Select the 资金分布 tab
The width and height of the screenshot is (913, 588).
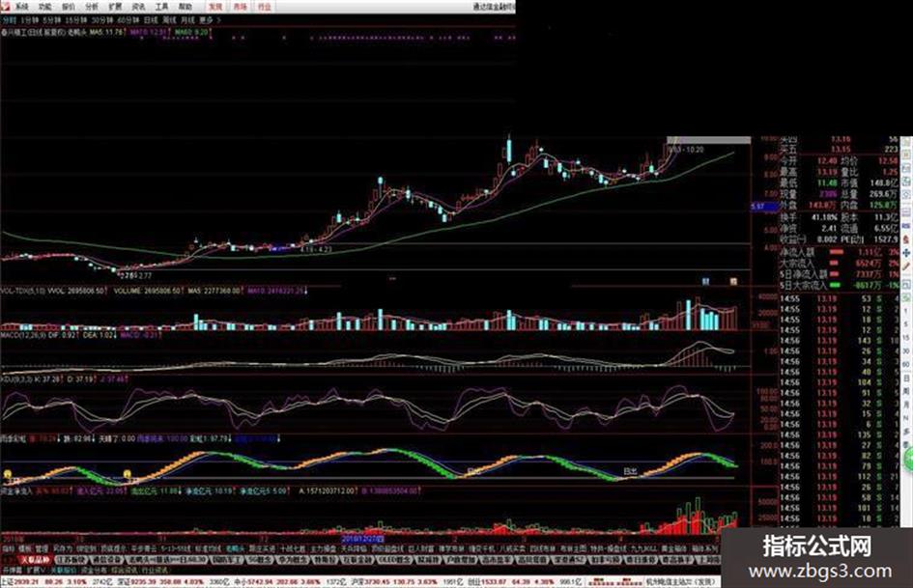click(x=92, y=570)
